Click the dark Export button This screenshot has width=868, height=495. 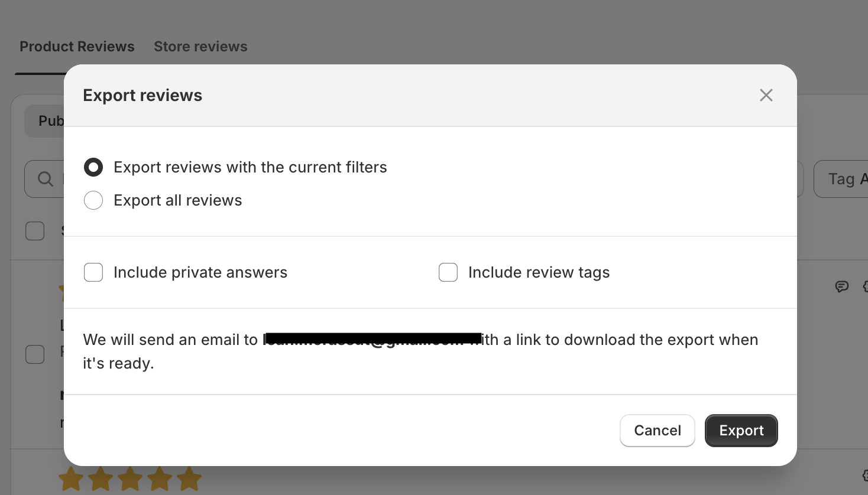(x=741, y=431)
